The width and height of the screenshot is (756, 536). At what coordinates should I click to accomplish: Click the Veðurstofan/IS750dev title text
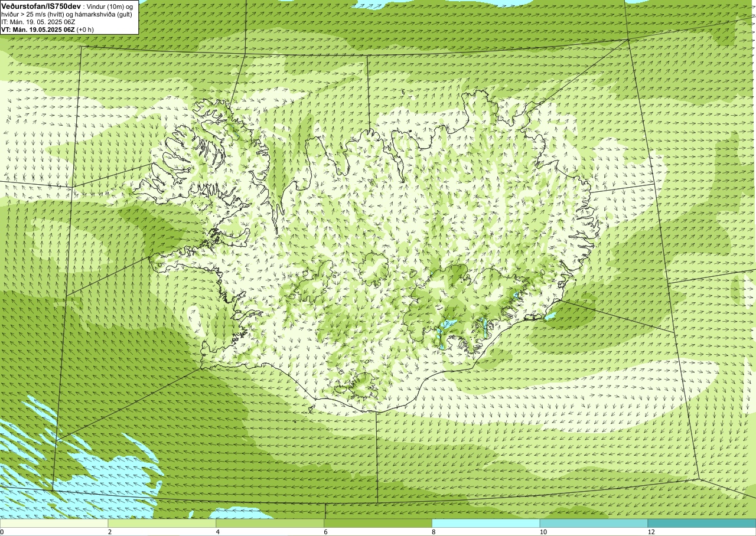41,5
